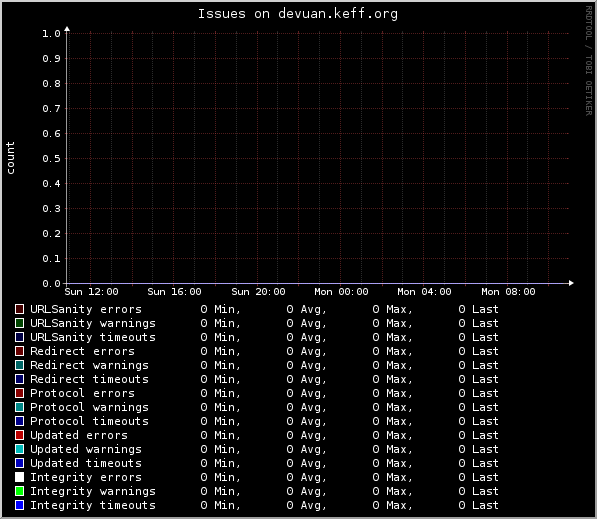Click the Protocol errors red swatch
597x519 pixels.
pos(19,393)
